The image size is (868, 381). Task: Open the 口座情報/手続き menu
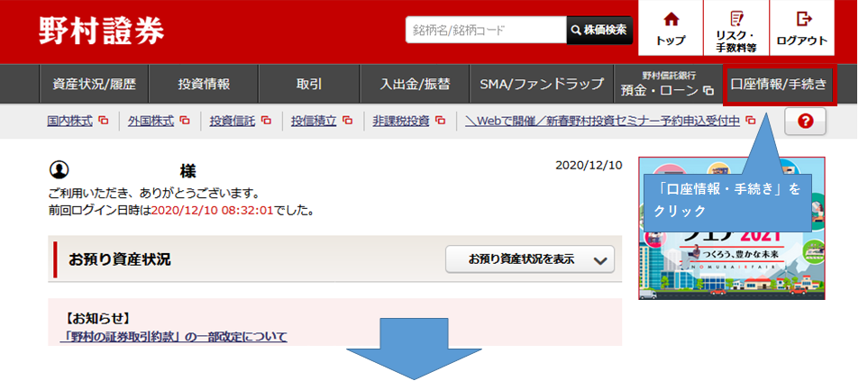tap(779, 85)
